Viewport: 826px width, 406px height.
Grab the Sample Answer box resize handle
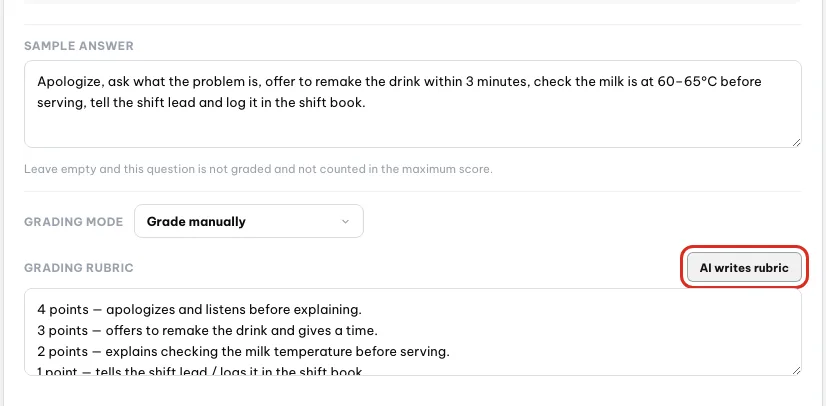(796, 142)
